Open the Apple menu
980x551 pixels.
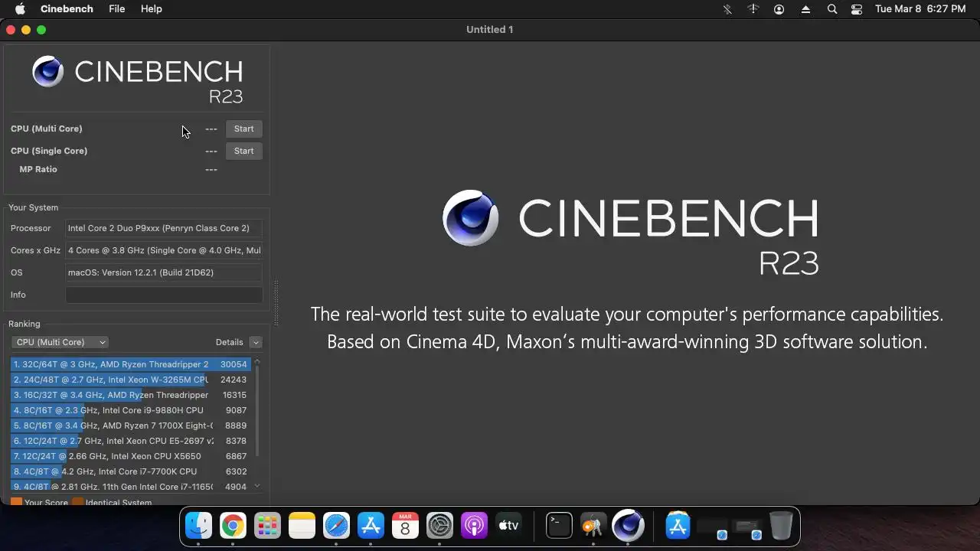21,9
